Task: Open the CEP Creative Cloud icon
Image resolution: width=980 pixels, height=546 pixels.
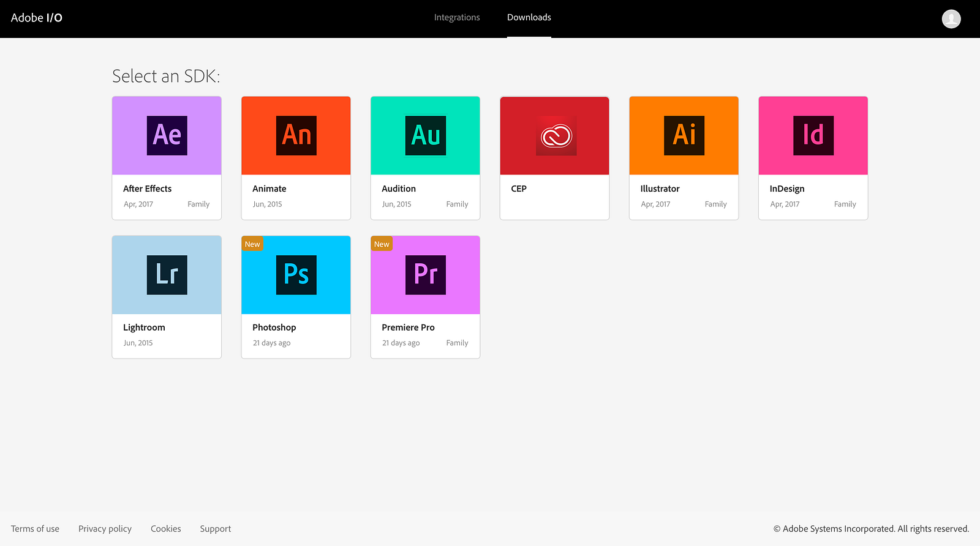Action: click(556, 135)
